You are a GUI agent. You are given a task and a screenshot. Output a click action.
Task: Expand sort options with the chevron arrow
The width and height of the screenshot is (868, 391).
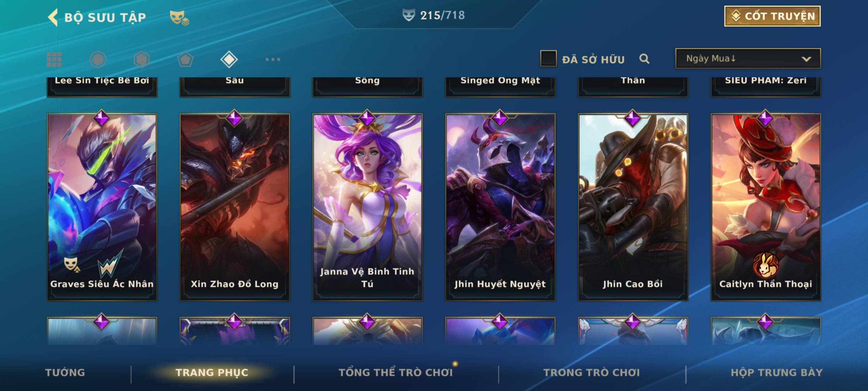tap(806, 59)
